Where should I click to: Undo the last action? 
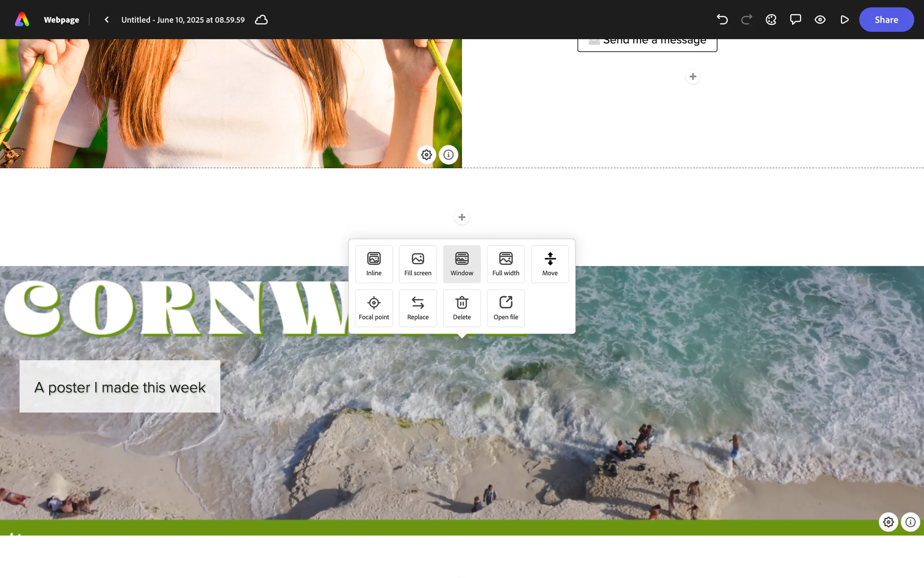722,20
